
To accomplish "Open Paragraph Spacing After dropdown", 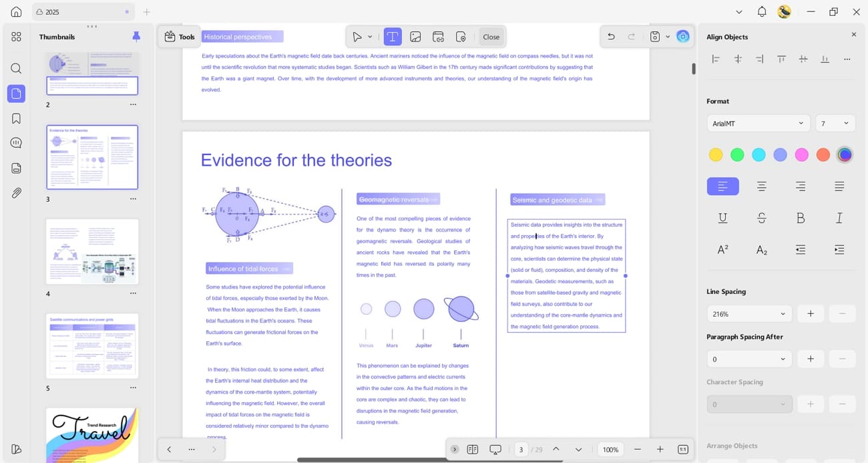I will (x=749, y=359).
